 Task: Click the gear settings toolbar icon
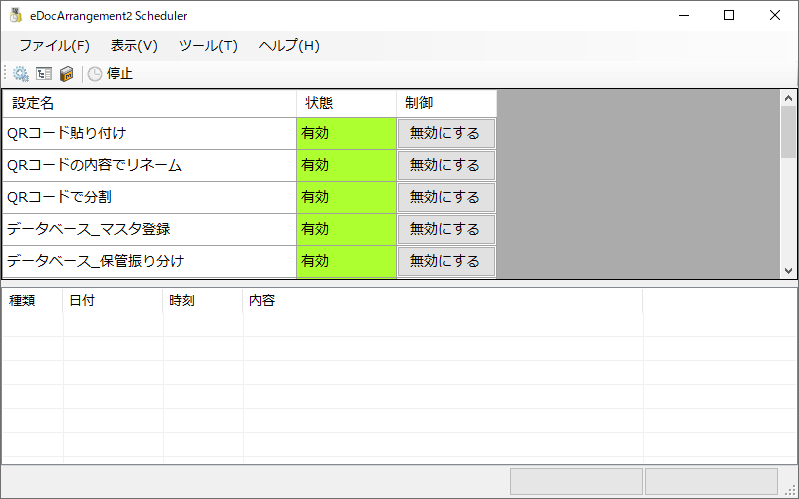pos(21,73)
